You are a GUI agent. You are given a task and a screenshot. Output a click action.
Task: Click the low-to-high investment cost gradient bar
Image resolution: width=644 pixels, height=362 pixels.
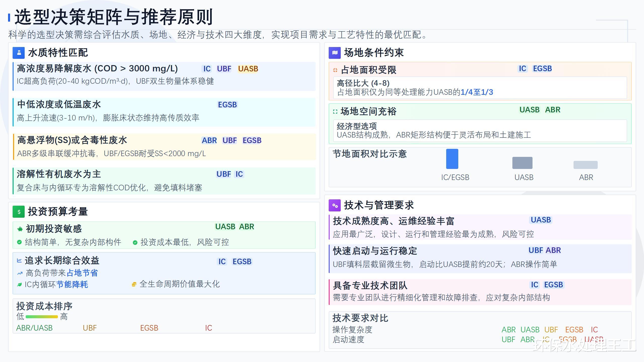[x=42, y=317]
